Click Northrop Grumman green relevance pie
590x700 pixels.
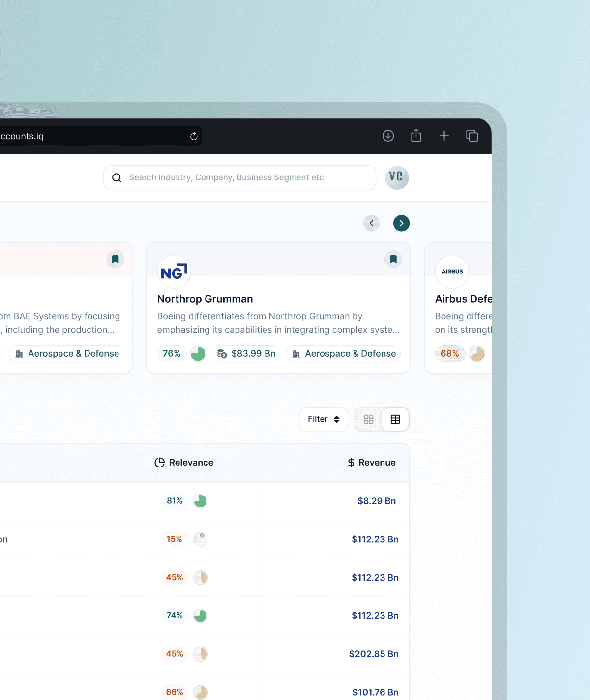tap(198, 354)
